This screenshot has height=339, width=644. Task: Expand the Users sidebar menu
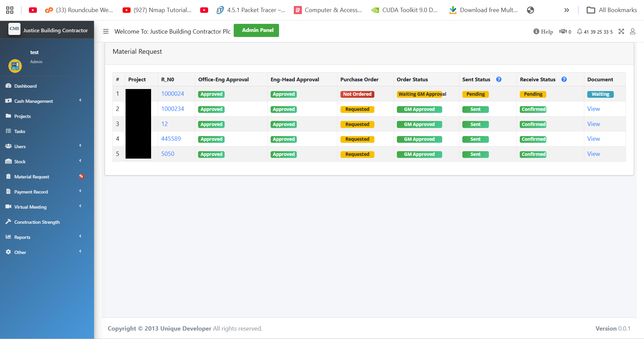pos(20,146)
